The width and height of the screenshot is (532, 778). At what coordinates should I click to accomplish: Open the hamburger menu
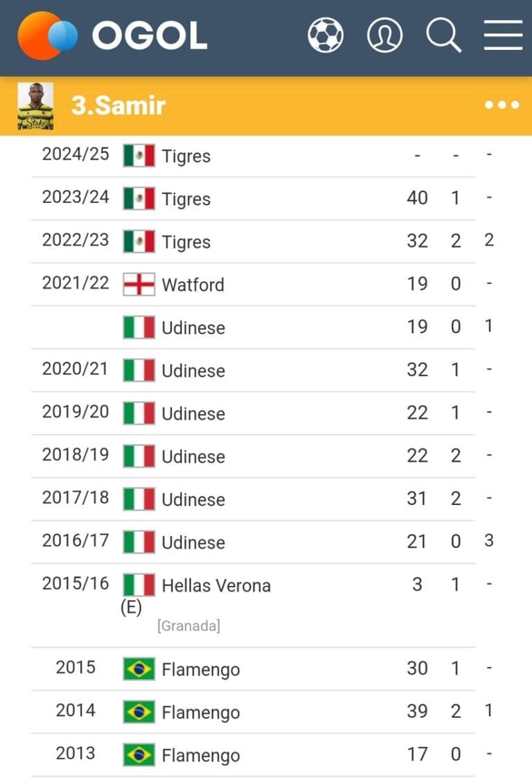[503, 35]
